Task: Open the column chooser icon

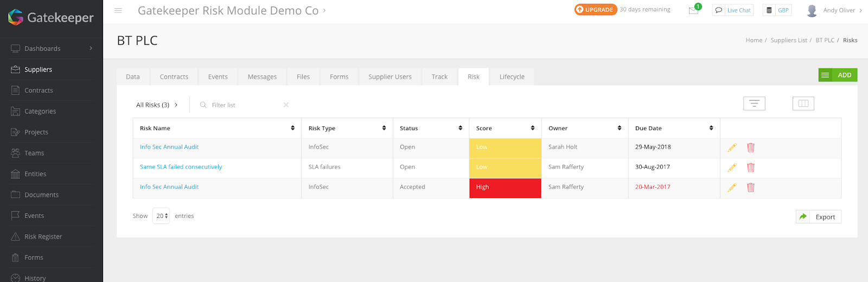Action: [803, 103]
